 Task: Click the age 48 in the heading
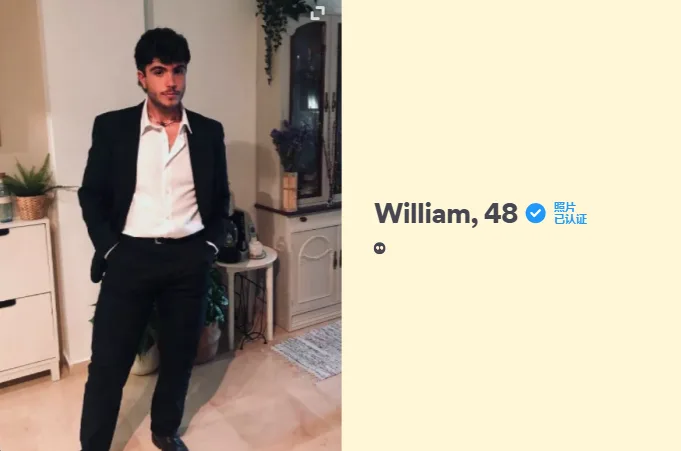[501, 213]
